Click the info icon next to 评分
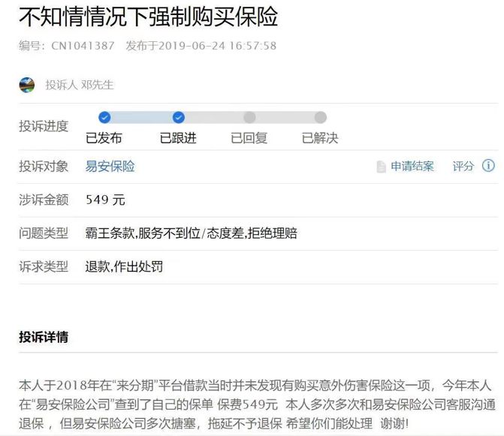Viewport: 504px width, 436px height. coord(488,166)
